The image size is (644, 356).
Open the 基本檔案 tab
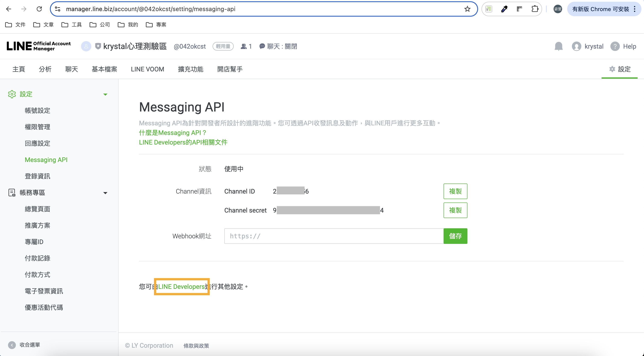coord(104,69)
